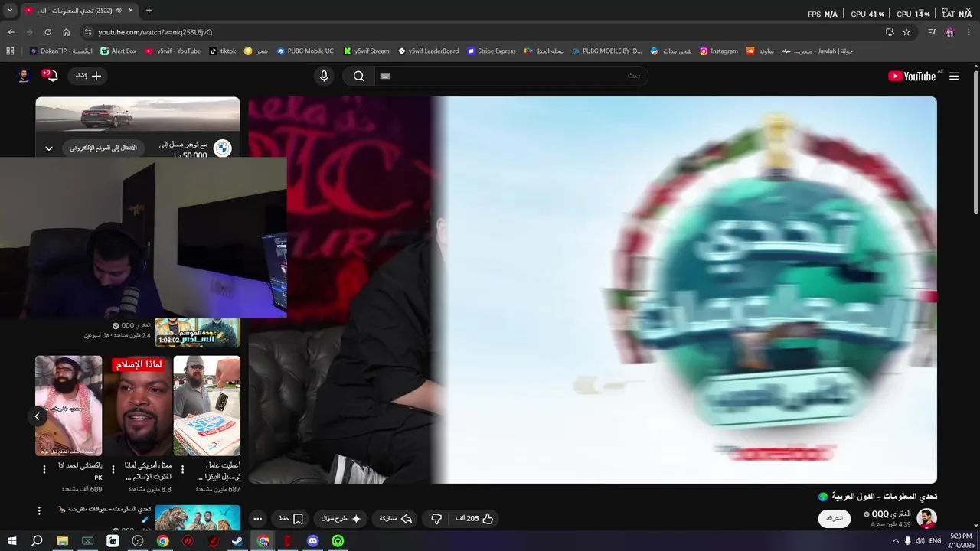Close the YouTube browser tab

[130, 11]
